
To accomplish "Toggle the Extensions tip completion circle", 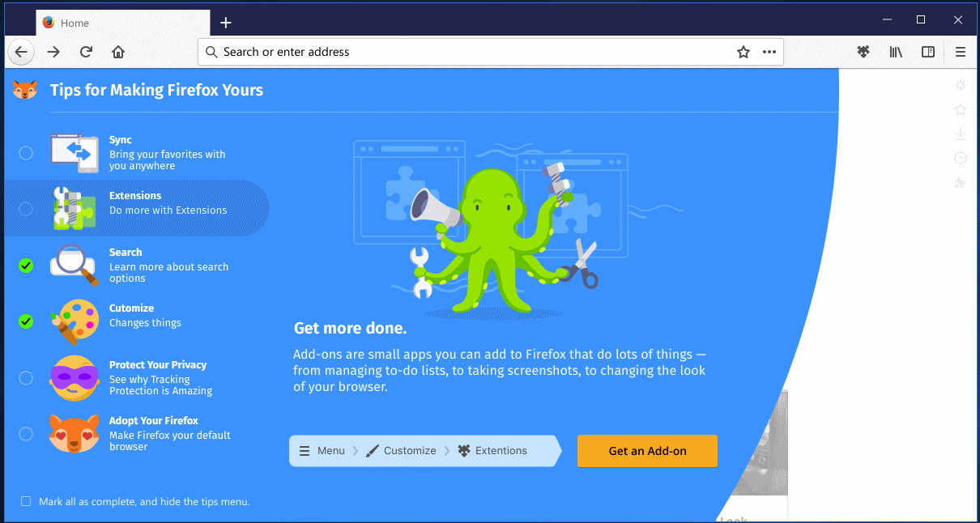I will point(26,209).
